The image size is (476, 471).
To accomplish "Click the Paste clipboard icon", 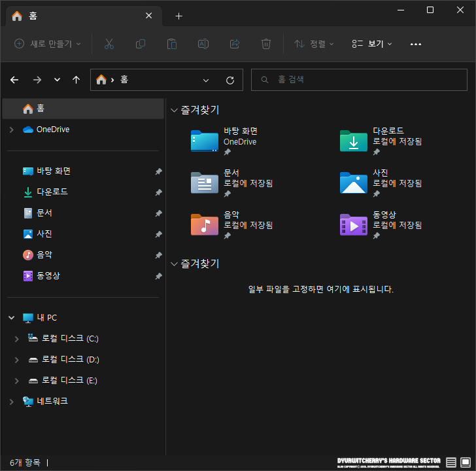I will click(172, 44).
